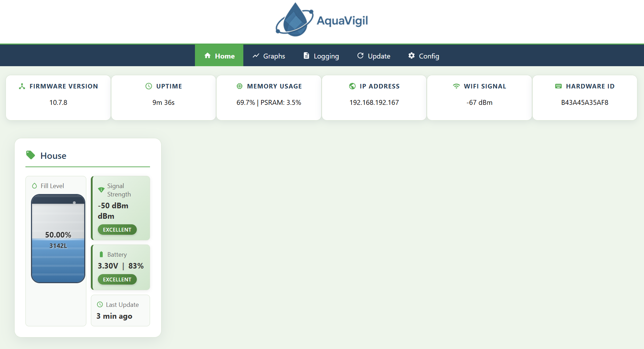Click the WiFi Signal icon in status card
The width and height of the screenshot is (644, 349).
pos(456,86)
